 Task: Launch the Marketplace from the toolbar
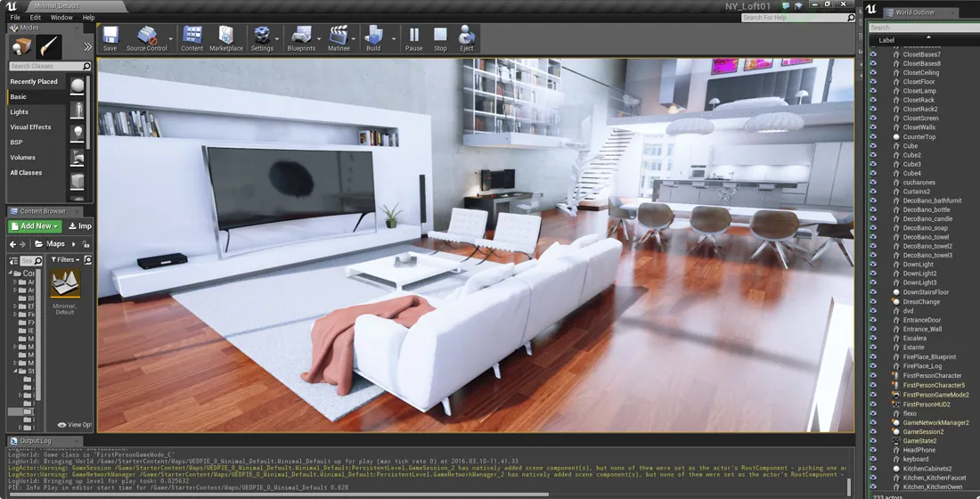pos(226,39)
